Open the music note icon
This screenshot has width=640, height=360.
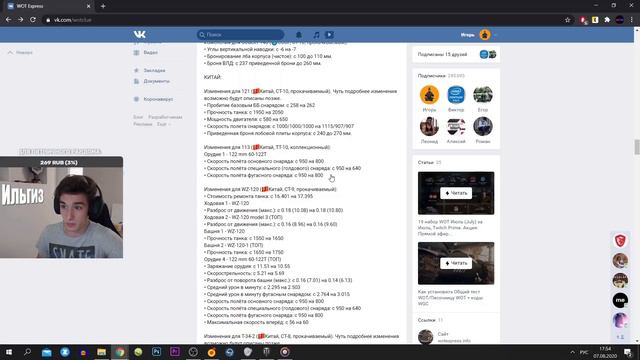(x=316, y=35)
